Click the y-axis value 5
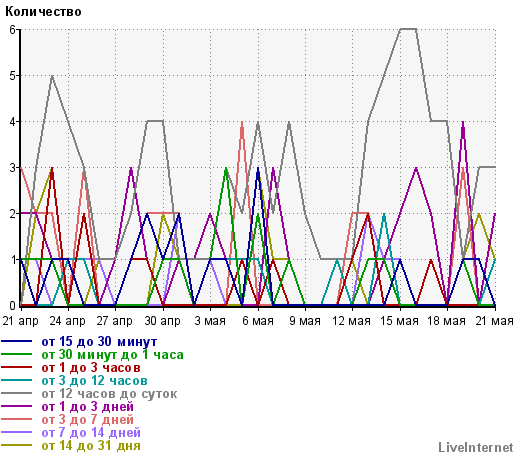520x457 pixels. click(13, 76)
